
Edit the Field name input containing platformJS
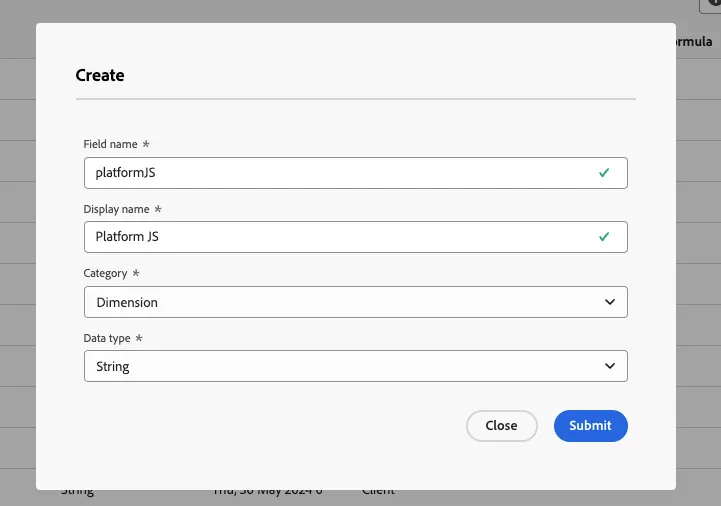(x=355, y=173)
